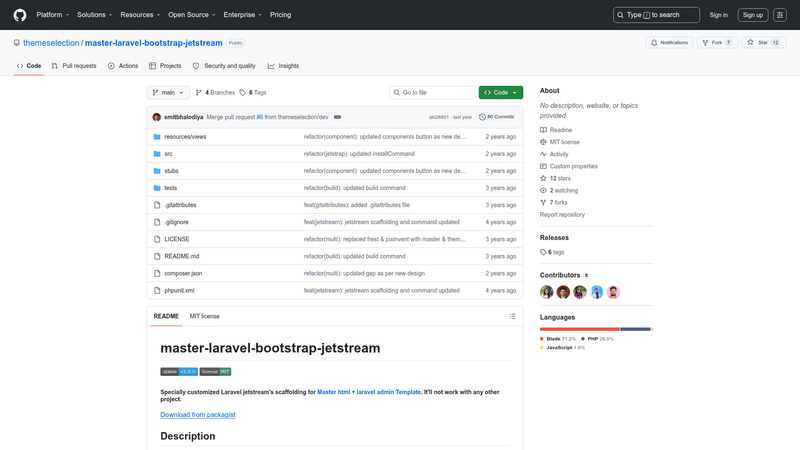Open the main branch dropdown
Screen dimensions: 800x450
click(168, 92)
